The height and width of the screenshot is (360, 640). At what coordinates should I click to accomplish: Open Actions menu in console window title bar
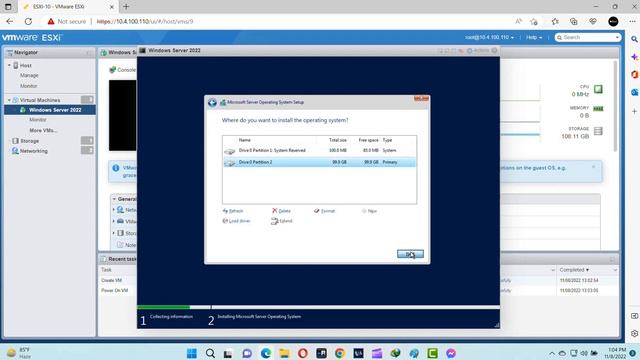click(x=478, y=51)
